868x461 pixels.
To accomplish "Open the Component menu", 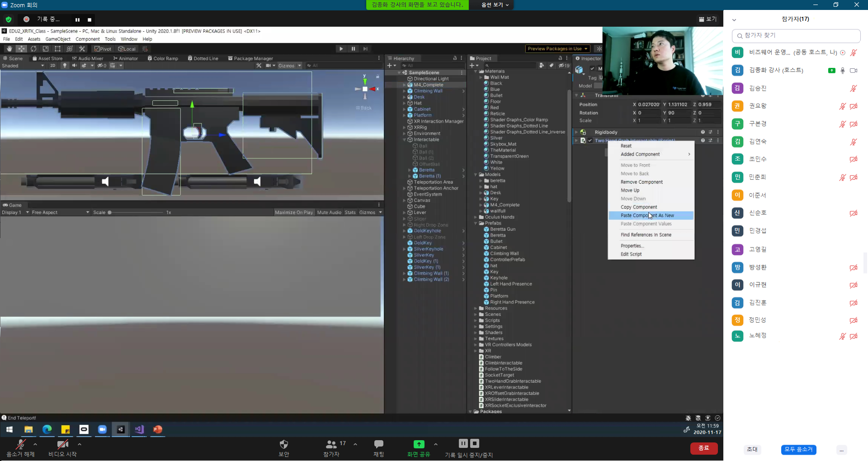I will pos(88,39).
